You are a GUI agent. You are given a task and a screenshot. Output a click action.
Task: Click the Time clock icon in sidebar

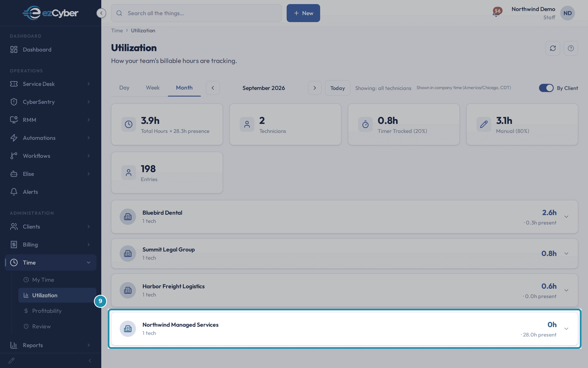coord(14,263)
